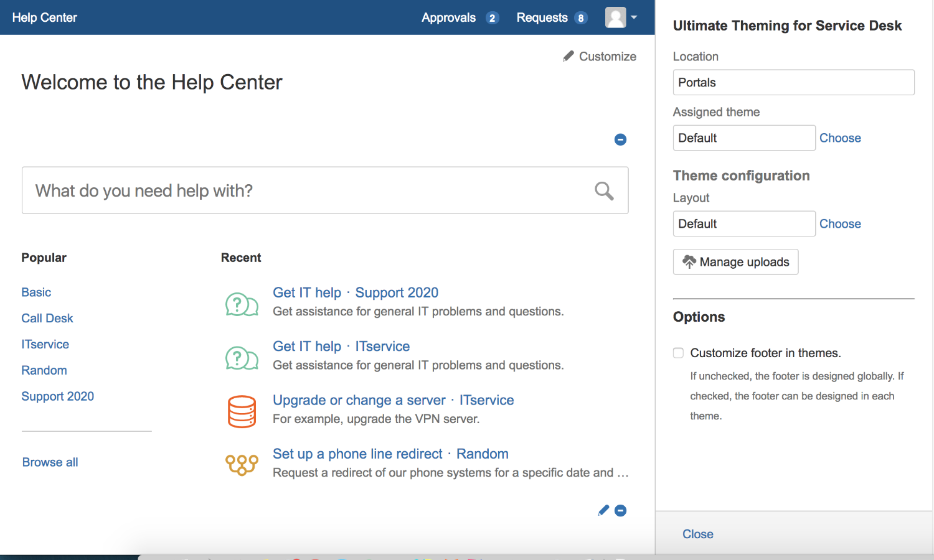
Task: Enable Customize footer in themes checkbox
Action: (678, 353)
